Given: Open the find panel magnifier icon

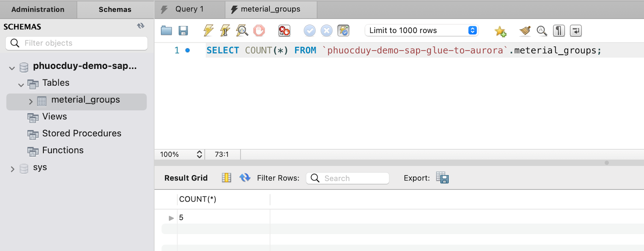Looking at the screenshot, I should tap(542, 31).
